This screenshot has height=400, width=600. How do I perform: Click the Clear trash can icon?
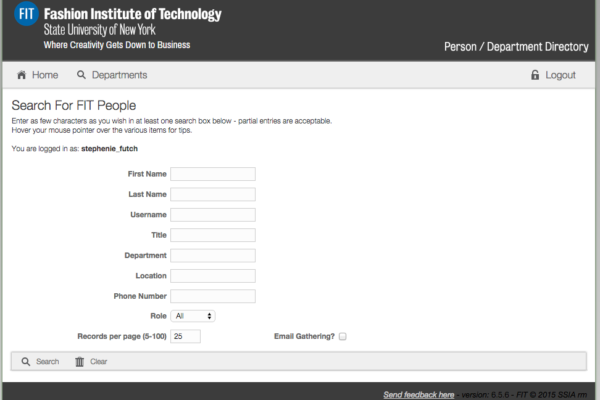point(79,361)
